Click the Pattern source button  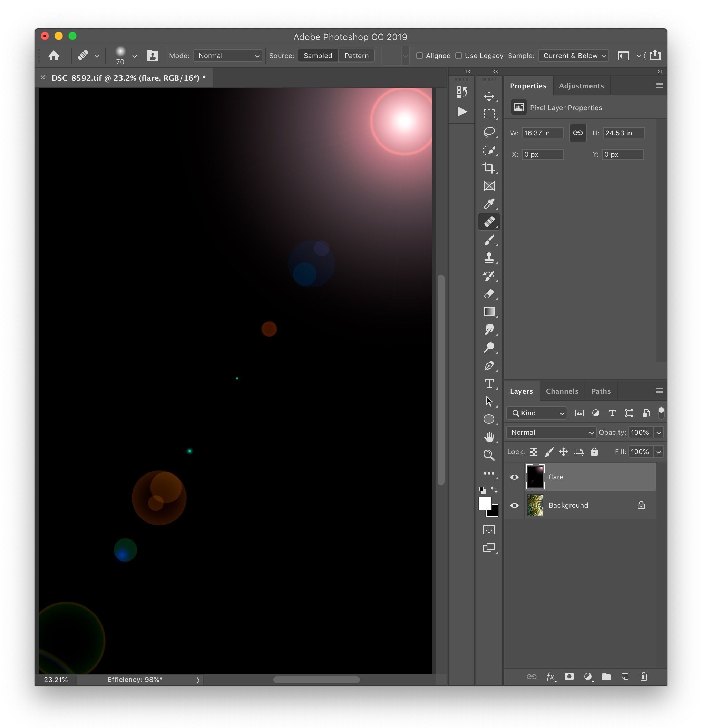[x=356, y=56]
